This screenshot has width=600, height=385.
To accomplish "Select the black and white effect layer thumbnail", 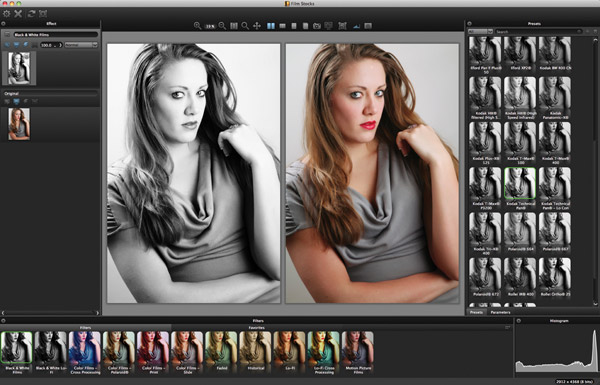I will (x=19, y=68).
